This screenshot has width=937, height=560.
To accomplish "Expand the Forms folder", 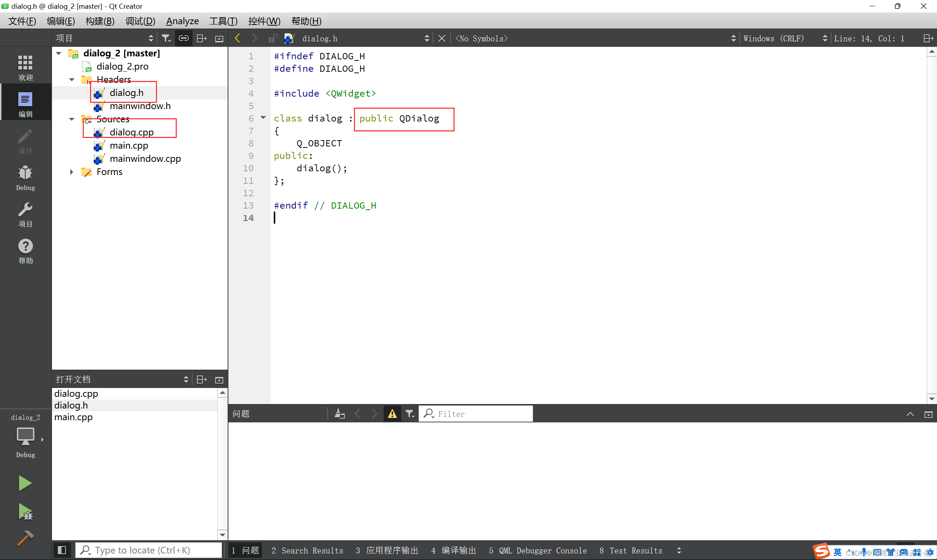I will [x=72, y=172].
